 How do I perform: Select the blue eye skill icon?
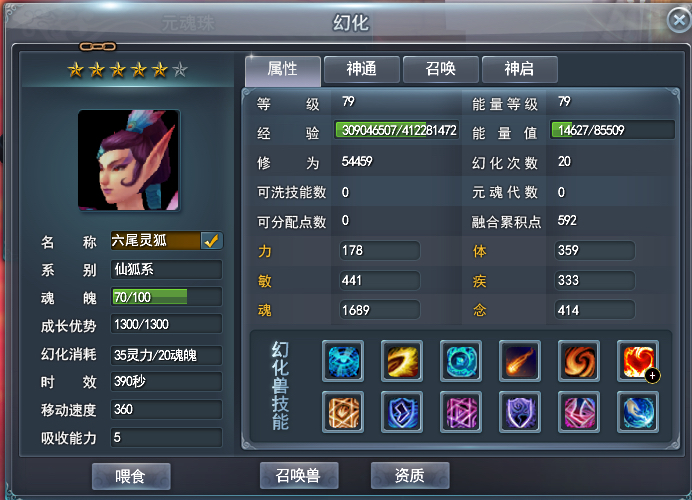click(343, 361)
